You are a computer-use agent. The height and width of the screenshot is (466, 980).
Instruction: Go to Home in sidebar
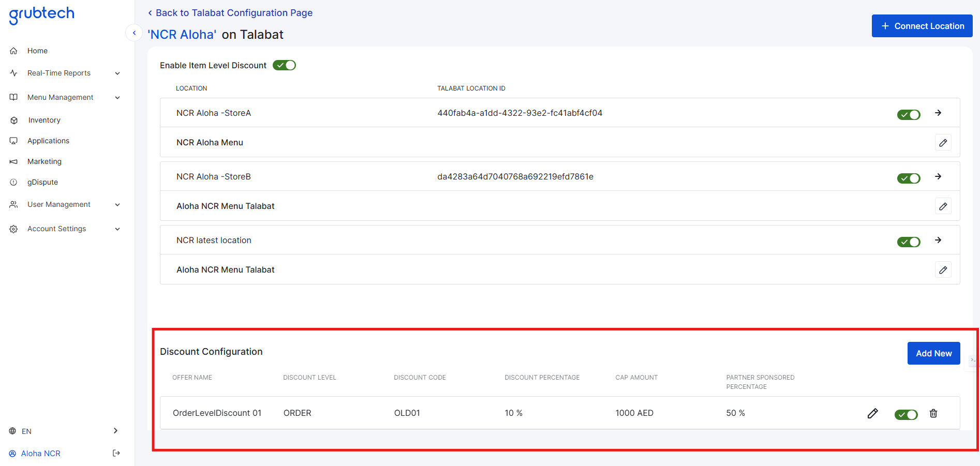click(x=37, y=51)
